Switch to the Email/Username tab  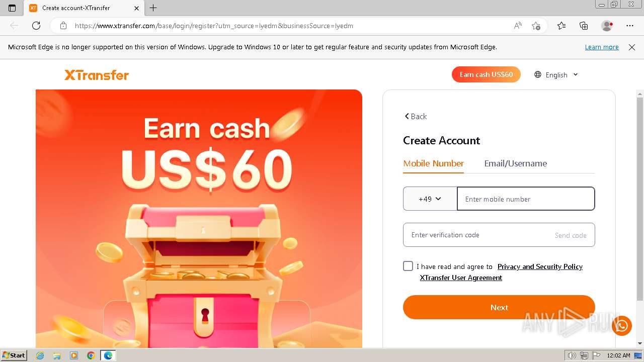[515, 163]
